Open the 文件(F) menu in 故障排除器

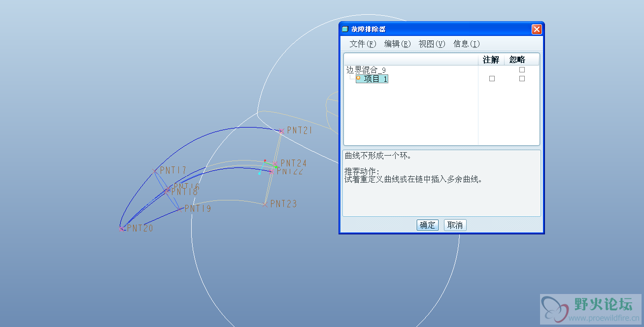tap(363, 44)
